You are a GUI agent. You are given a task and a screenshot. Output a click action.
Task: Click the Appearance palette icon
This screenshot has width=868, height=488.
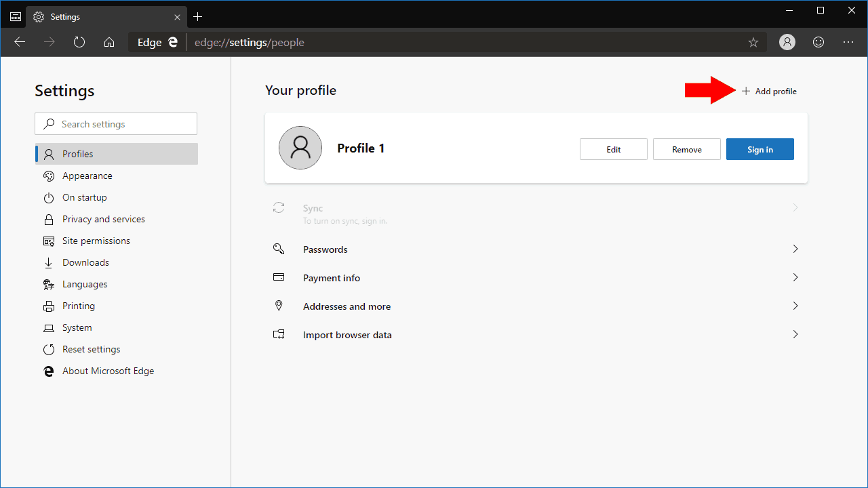(49, 176)
